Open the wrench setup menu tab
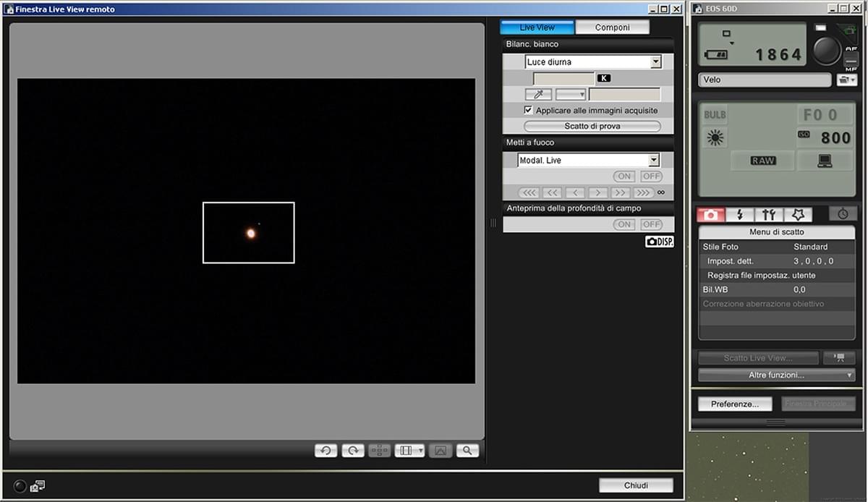This screenshot has width=868, height=502. point(768,215)
